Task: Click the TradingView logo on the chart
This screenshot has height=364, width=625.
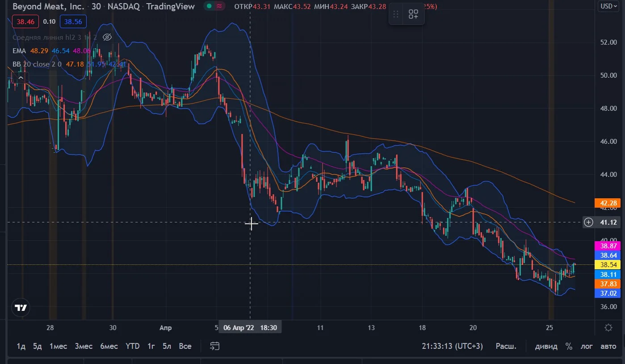Action: point(21,308)
